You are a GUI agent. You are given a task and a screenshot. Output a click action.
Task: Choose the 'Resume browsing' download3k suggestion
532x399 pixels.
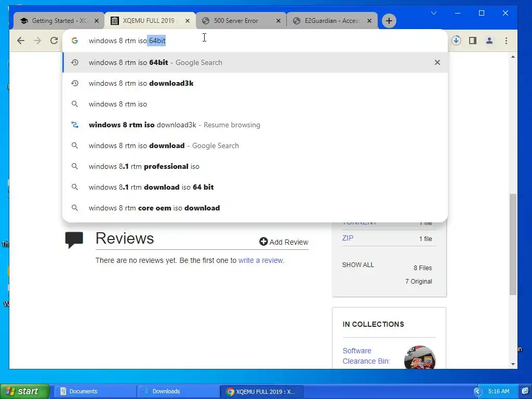(255, 125)
